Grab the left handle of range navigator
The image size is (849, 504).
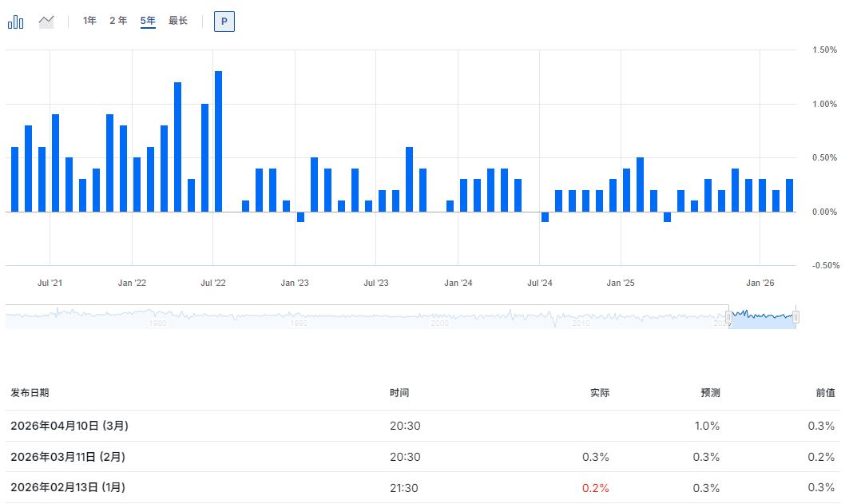click(x=728, y=317)
